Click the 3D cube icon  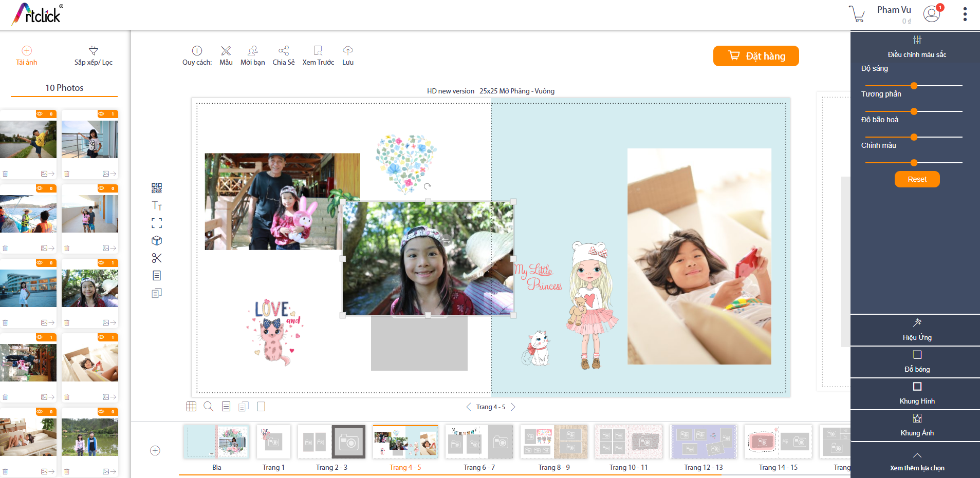coord(157,240)
